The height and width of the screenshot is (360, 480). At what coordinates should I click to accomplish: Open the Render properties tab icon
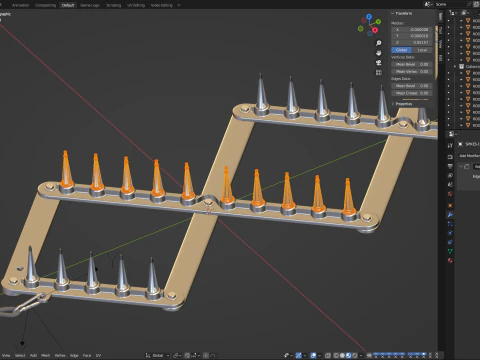click(450, 157)
